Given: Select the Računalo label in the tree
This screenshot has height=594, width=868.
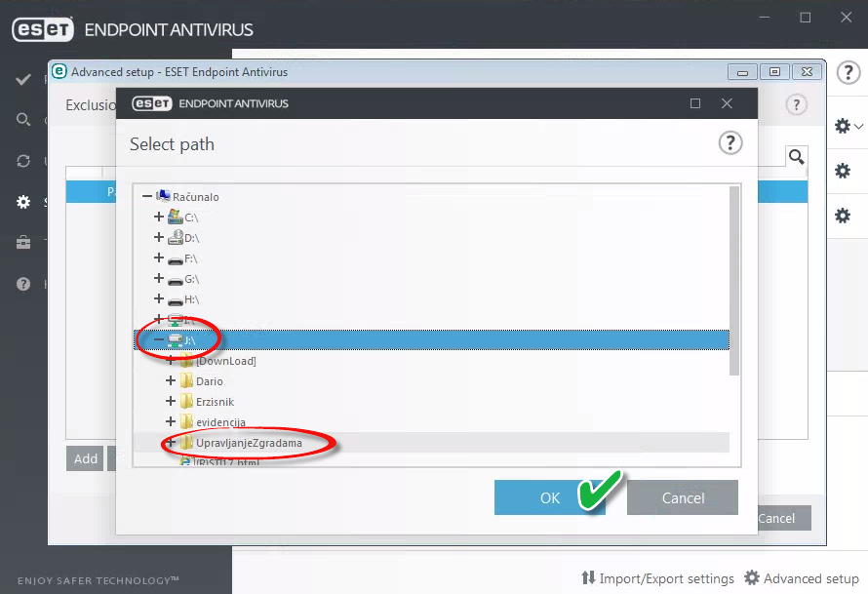Looking at the screenshot, I should point(196,197).
